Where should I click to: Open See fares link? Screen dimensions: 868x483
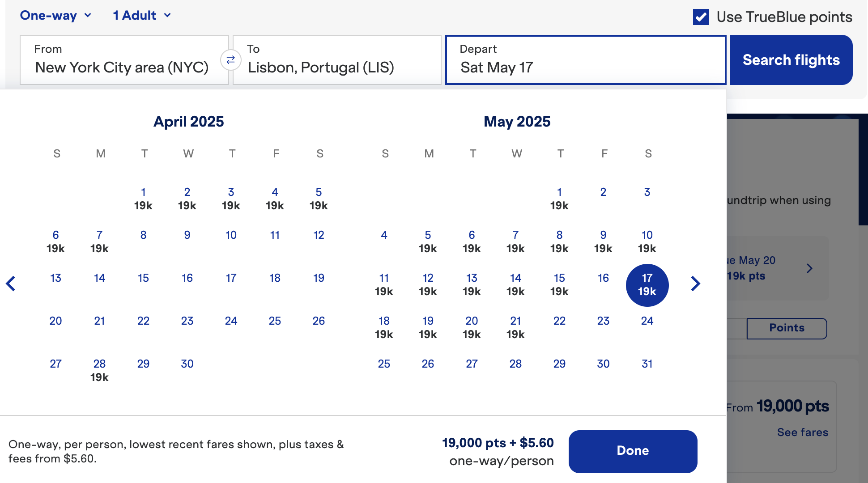click(x=803, y=432)
